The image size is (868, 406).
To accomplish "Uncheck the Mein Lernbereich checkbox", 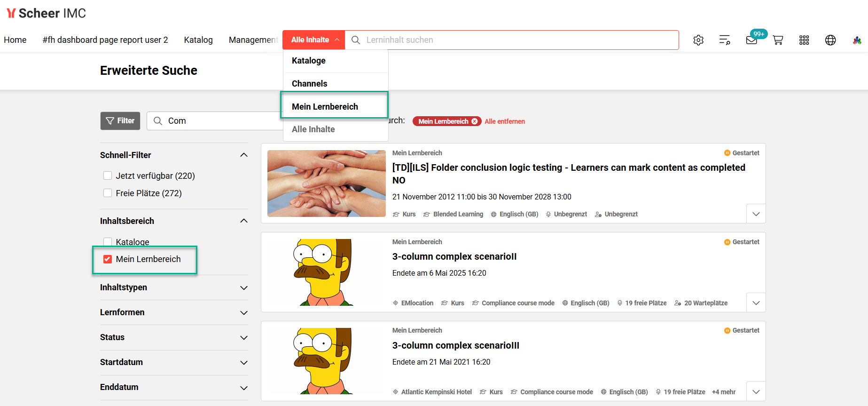I will (x=108, y=259).
